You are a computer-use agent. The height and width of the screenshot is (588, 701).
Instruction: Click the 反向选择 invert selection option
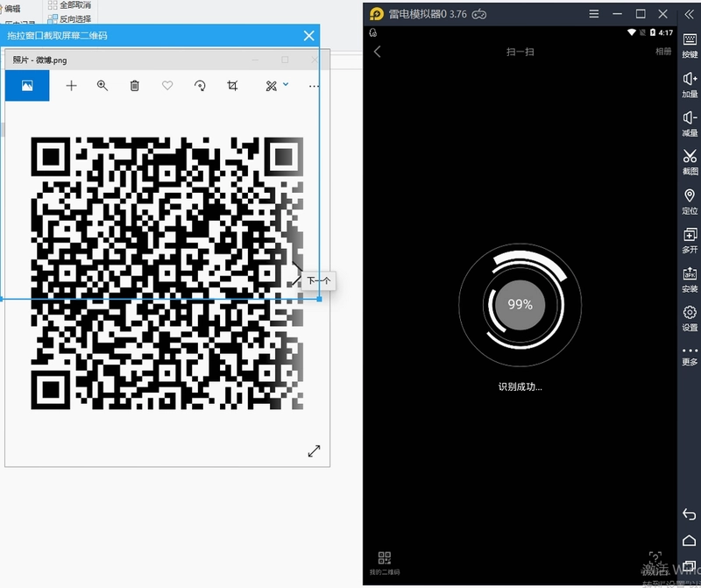click(x=70, y=18)
